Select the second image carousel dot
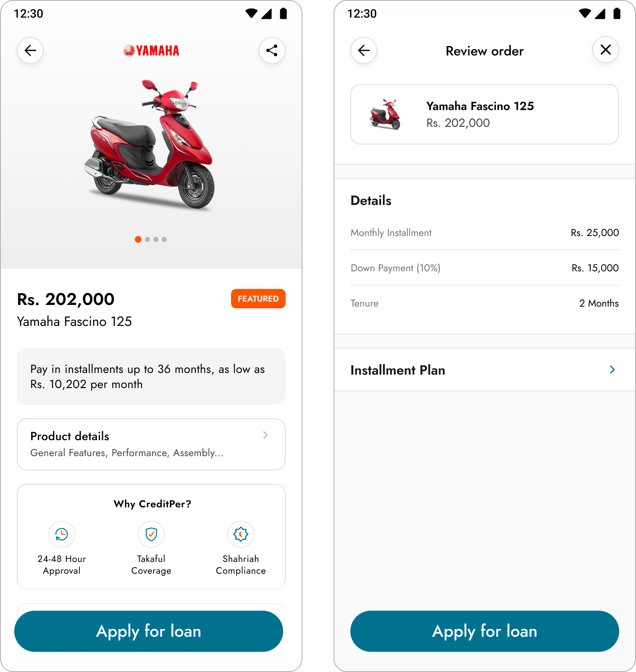Viewport: 636px width, 672px height. pyautogui.click(x=147, y=239)
